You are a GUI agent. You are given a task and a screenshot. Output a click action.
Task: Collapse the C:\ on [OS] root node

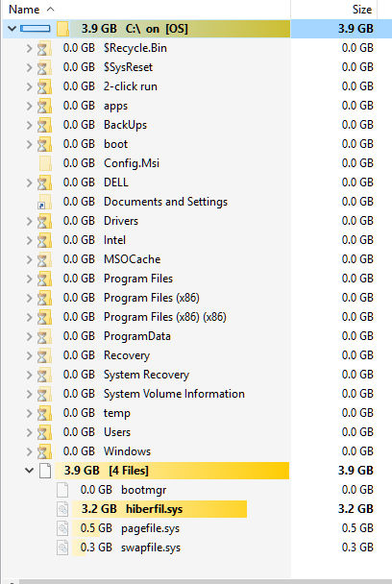pyautogui.click(x=12, y=28)
